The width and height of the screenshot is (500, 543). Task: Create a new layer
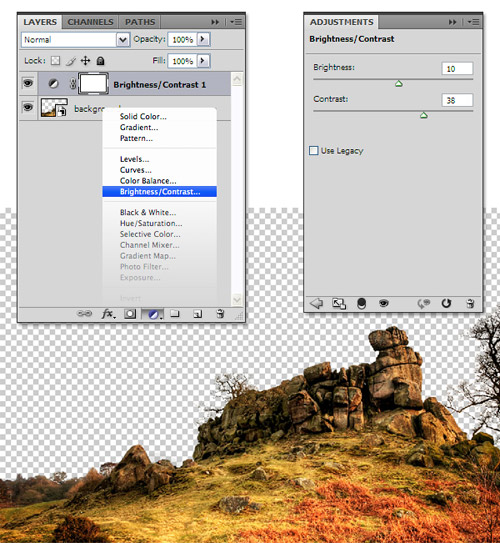click(x=197, y=314)
